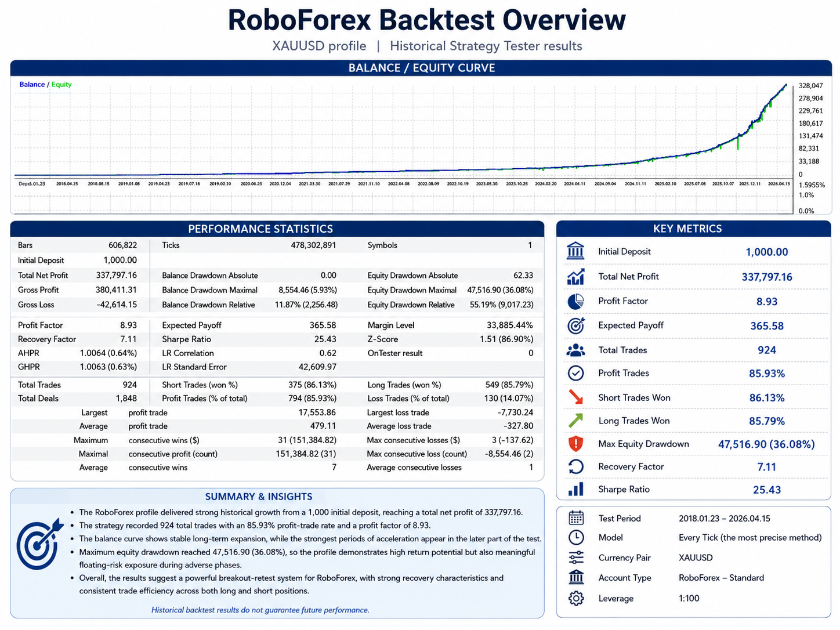Click the chart axis value 328,047

tap(810, 86)
